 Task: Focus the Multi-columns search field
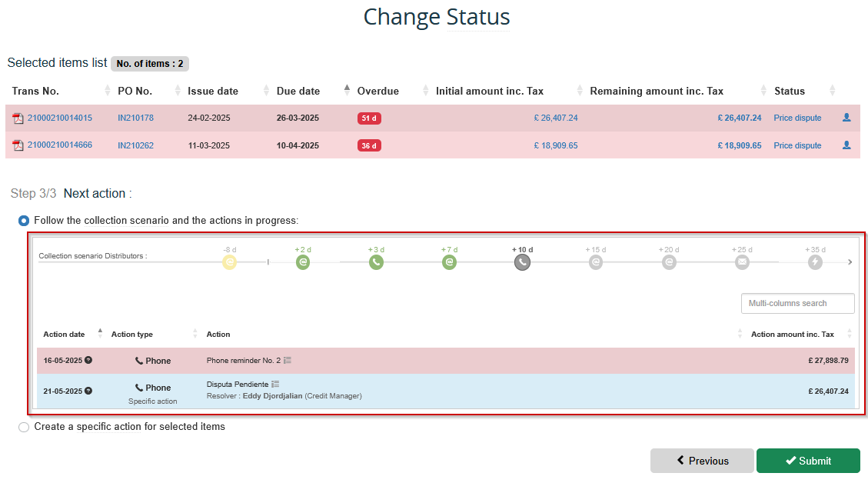(x=797, y=303)
